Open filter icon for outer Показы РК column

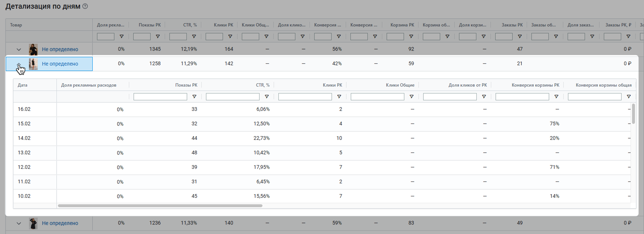(x=158, y=37)
